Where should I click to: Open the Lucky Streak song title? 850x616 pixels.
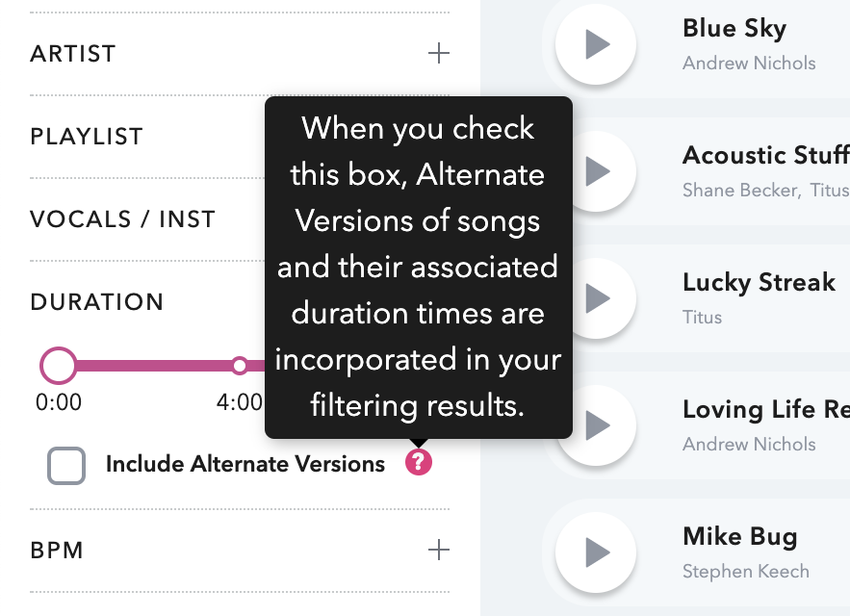759,283
